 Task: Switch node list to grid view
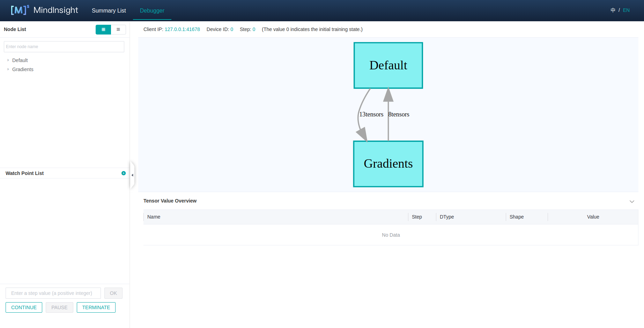(x=103, y=30)
